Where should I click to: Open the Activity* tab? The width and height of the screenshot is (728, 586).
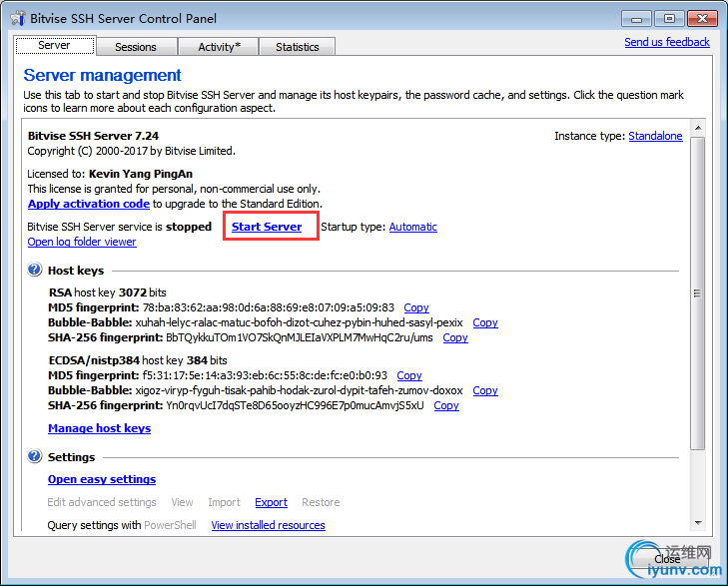point(219,47)
